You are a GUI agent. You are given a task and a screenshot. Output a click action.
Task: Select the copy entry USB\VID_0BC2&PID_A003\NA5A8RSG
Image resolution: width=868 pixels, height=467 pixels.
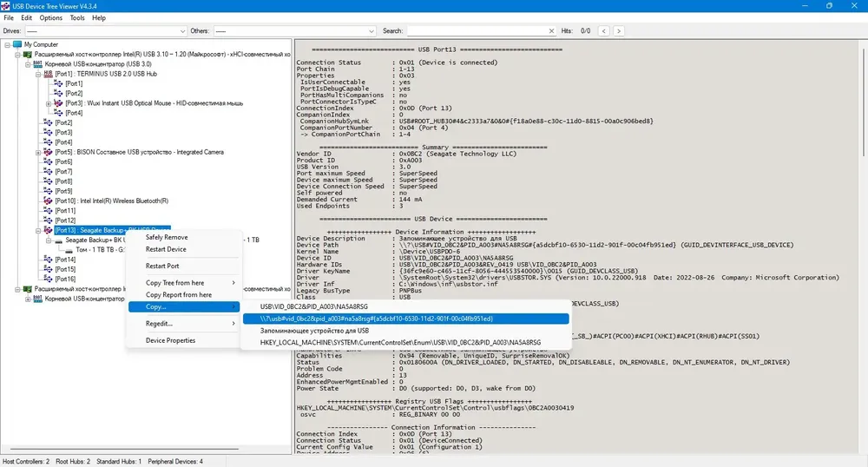pyautogui.click(x=314, y=306)
